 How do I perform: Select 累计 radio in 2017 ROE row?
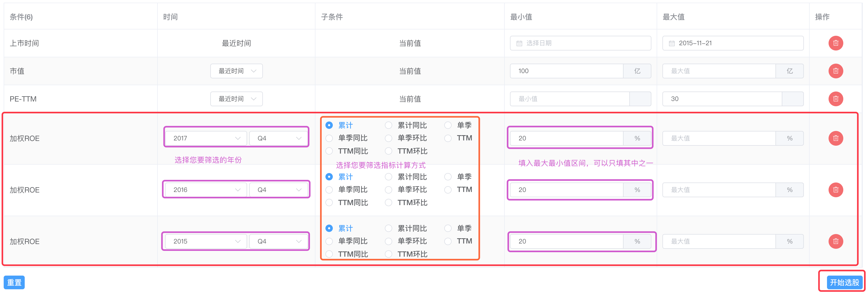point(329,125)
